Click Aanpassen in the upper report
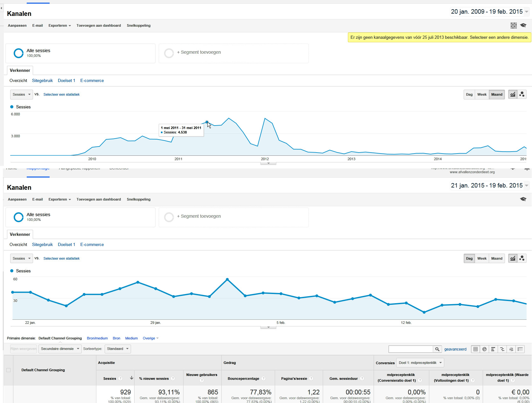 coord(17,25)
